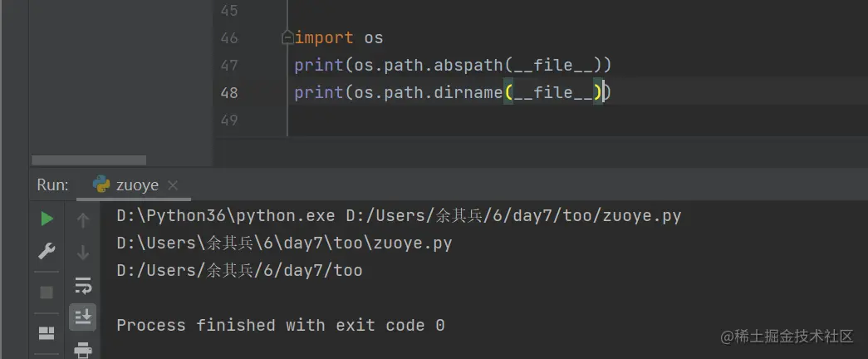868x359 pixels.
Task: Click the Run panel label
Action: tap(52, 185)
